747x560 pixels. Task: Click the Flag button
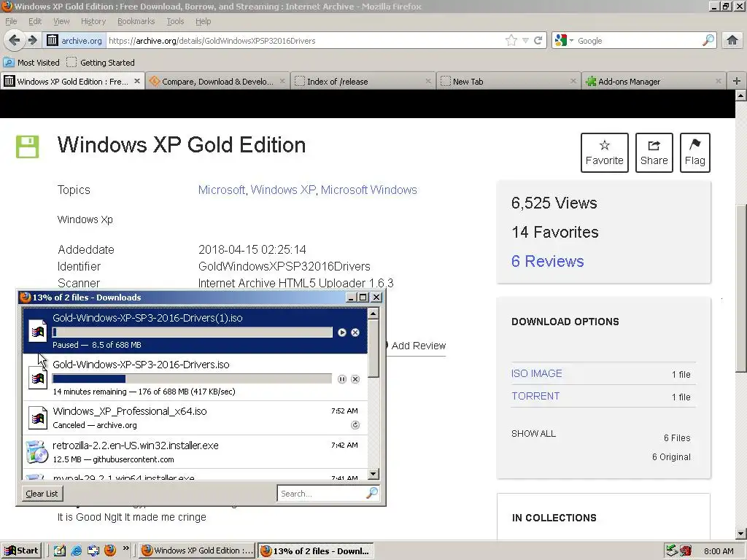(695, 152)
